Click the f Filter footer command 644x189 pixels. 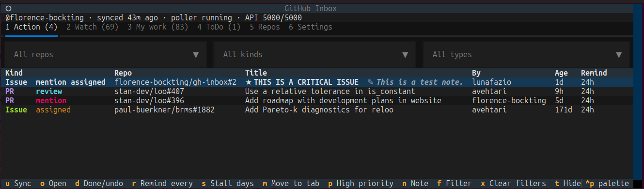[x=455, y=183]
